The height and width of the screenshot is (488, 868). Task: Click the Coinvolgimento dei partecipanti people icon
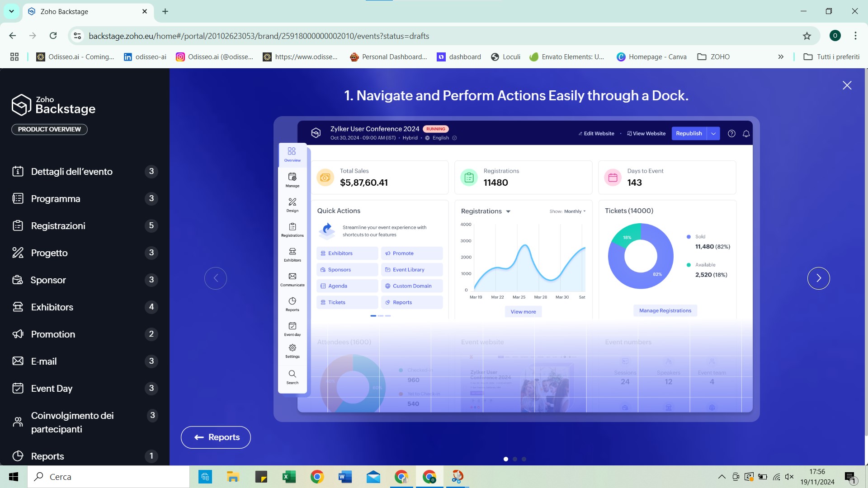point(18,422)
